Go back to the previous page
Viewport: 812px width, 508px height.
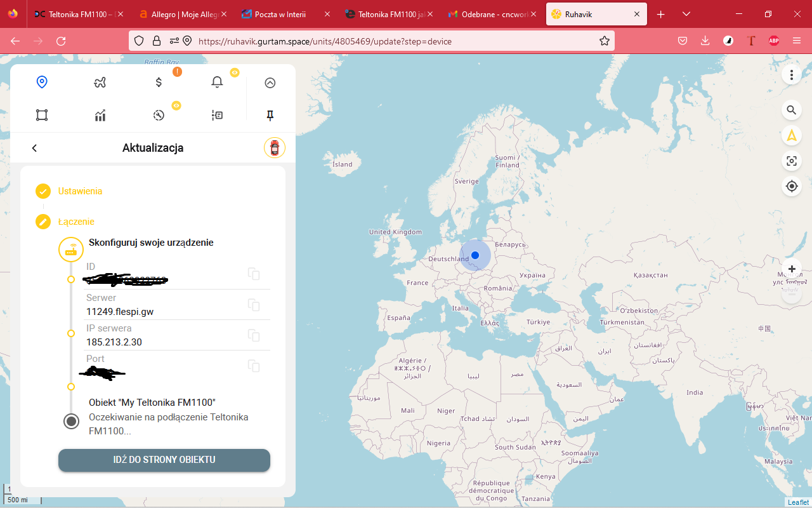coord(15,41)
